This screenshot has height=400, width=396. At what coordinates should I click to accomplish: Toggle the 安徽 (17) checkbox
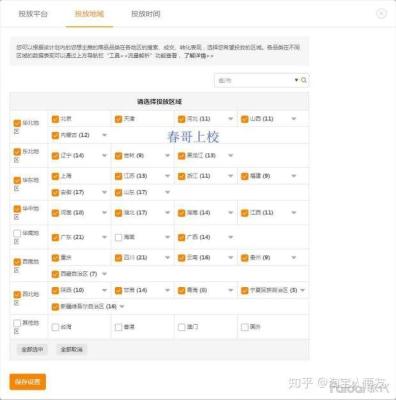pyautogui.click(x=55, y=192)
